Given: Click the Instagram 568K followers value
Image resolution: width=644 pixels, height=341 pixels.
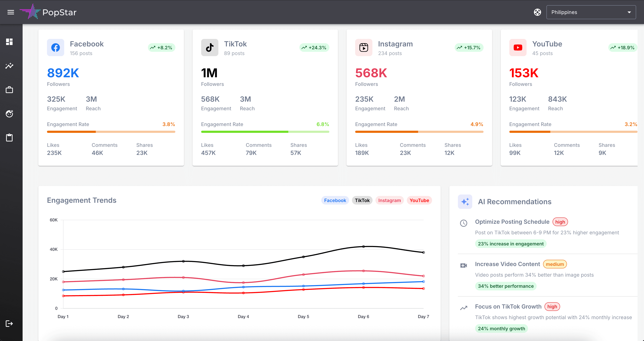Looking at the screenshot, I should (x=371, y=73).
